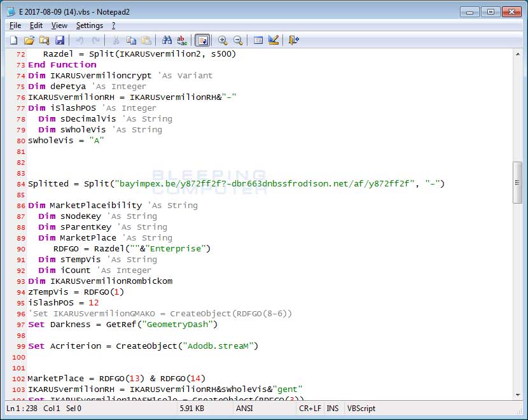Image resolution: width=528 pixels, height=420 pixels.
Task: Toggle Word Wrap toolbar button
Action: [203, 41]
